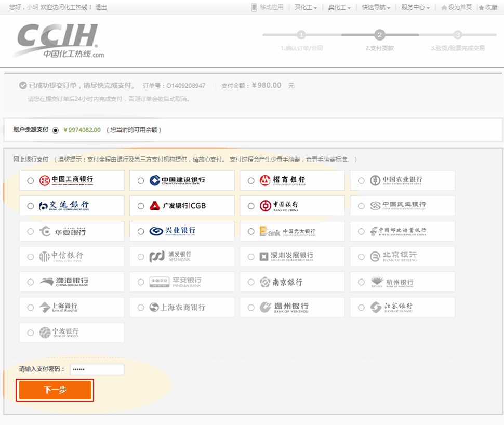Click the 中国工商银行 logo
Image resolution: width=504 pixels, height=425 pixels.
tap(66, 180)
